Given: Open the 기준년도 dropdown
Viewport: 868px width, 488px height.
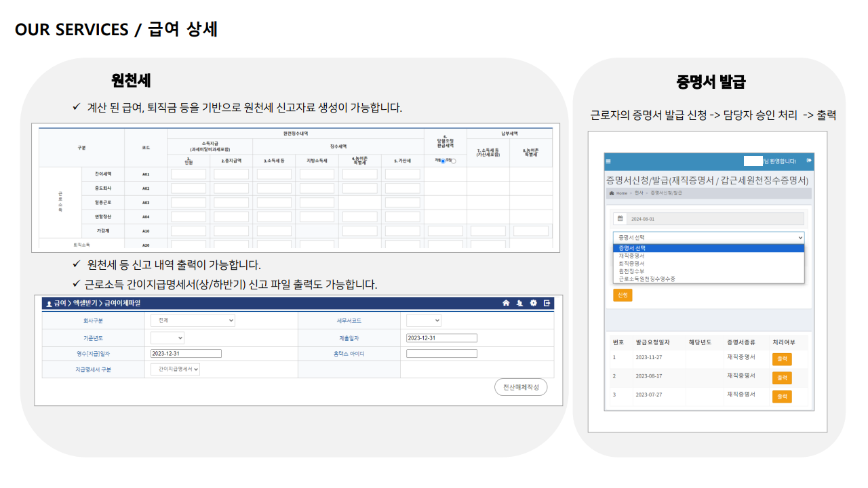Looking at the screenshot, I should click(x=167, y=338).
